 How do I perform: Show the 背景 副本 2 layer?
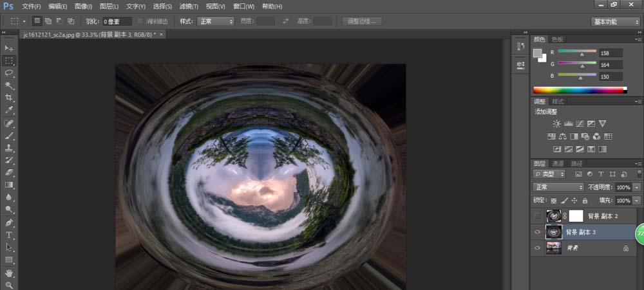click(x=538, y=216)
